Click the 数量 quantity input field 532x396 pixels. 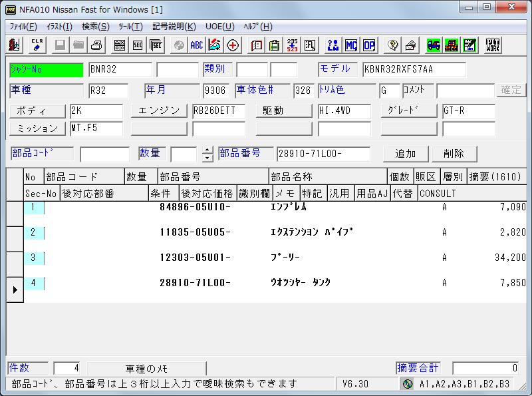coord(184,154)
